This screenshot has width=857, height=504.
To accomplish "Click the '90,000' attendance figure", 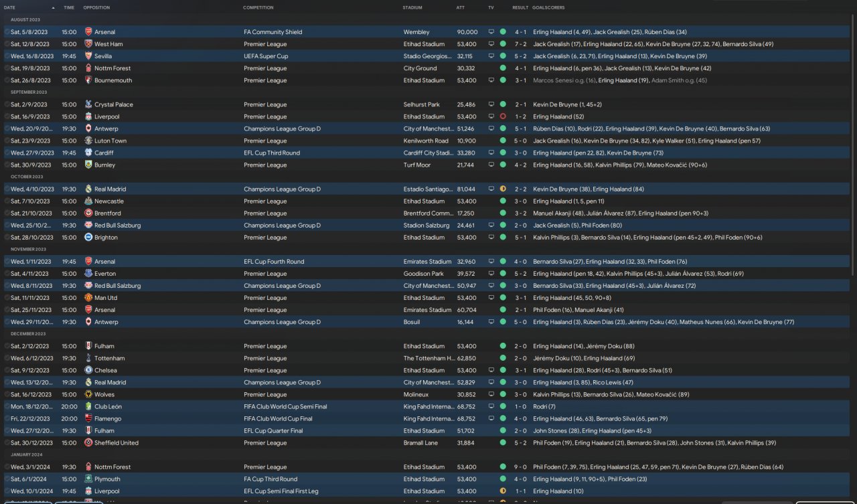I will click(467, 32).
